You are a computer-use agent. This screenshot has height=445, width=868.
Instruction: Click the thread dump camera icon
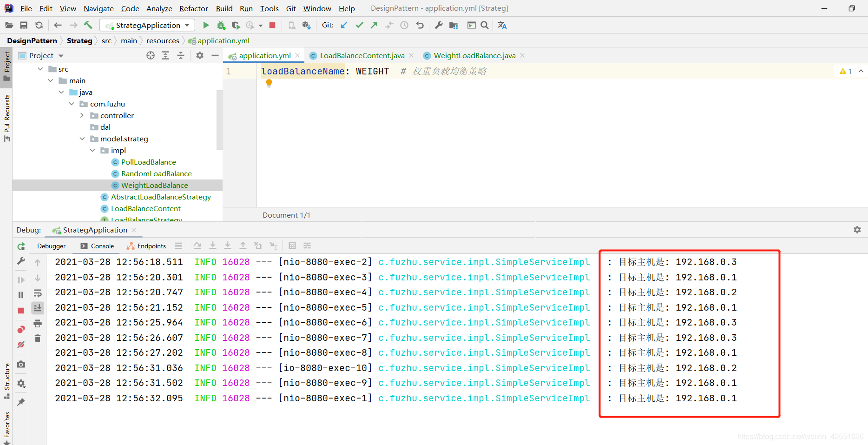click(21, 364)
